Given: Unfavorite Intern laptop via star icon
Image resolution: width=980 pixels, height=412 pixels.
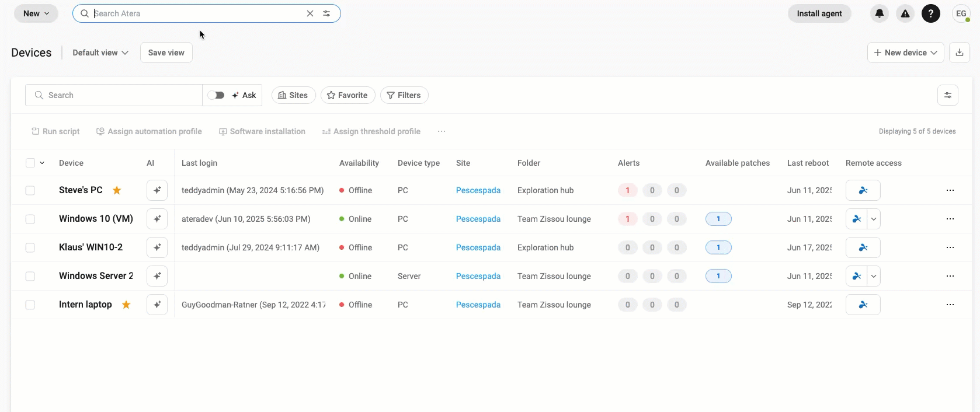Looking at the screenshot, I should tap(126, 305).
